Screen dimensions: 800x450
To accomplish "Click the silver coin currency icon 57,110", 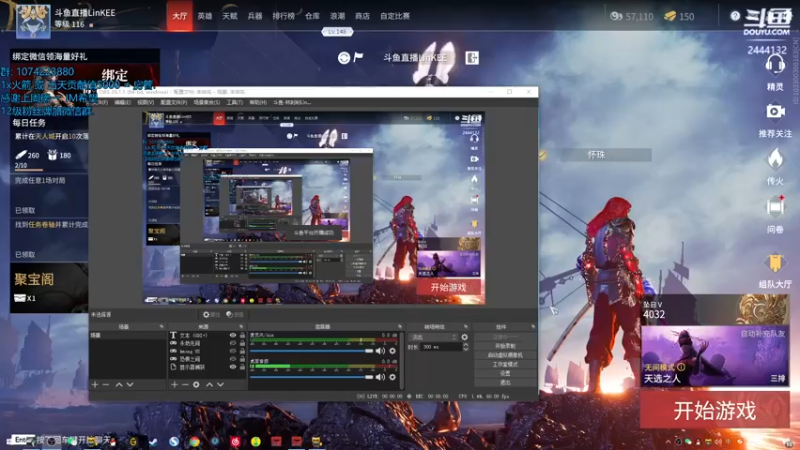I will pyautogui.click(x=616, y=16).
